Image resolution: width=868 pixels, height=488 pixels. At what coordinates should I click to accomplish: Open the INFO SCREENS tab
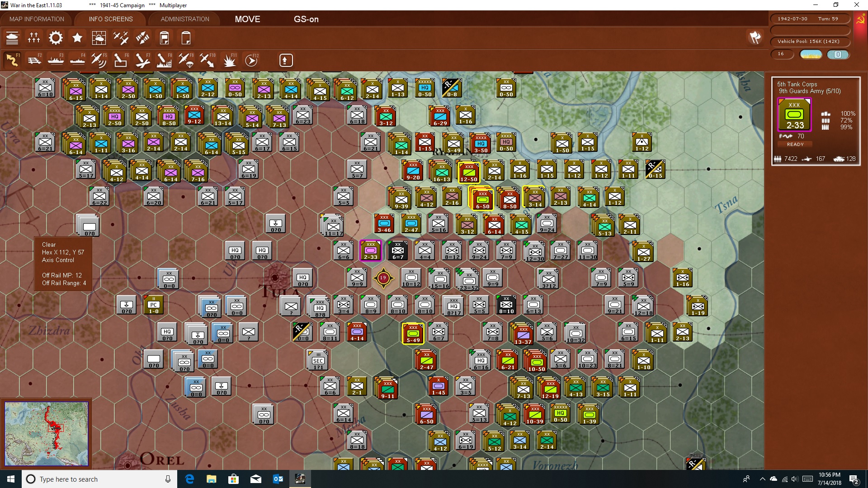click(111, 19)
